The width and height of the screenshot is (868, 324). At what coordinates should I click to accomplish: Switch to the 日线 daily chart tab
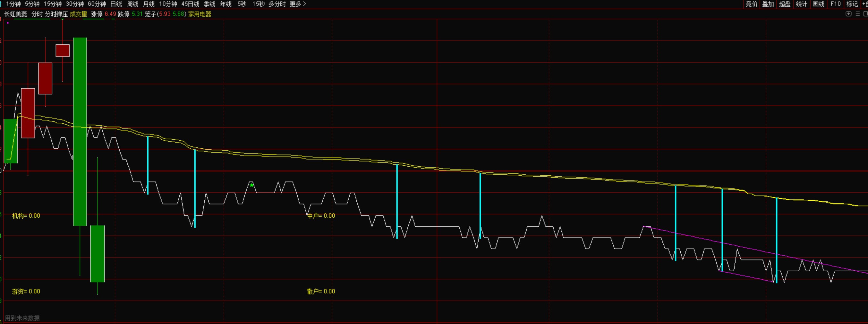pos(116,4)
